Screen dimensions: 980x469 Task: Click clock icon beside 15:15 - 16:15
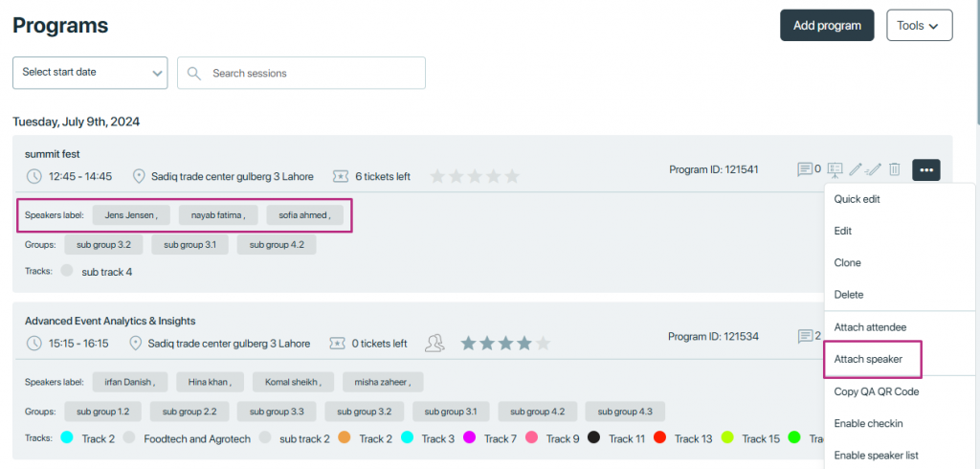pos(33,344)
